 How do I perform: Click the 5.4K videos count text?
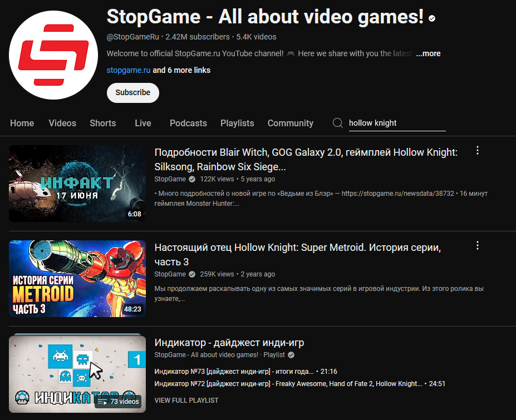(257, 37)
